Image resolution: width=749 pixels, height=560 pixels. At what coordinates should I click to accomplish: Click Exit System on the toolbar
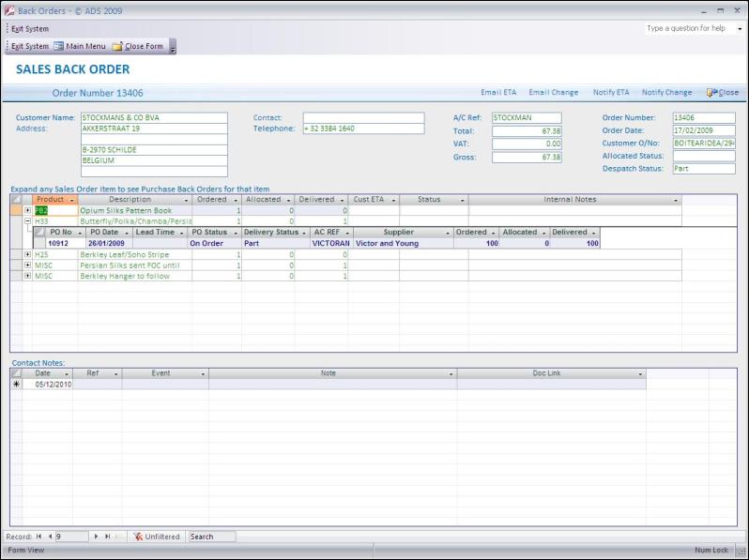coord(30,46)
